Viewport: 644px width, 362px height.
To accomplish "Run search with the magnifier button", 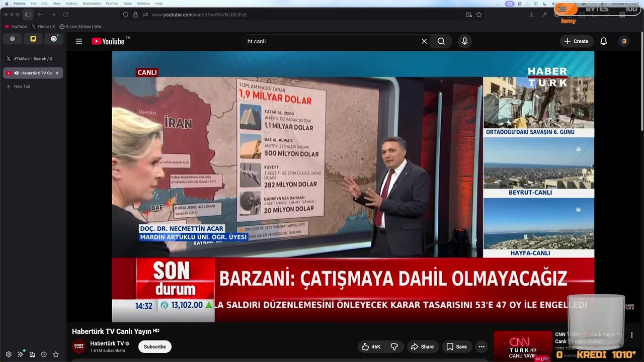I will click(441, 41).
